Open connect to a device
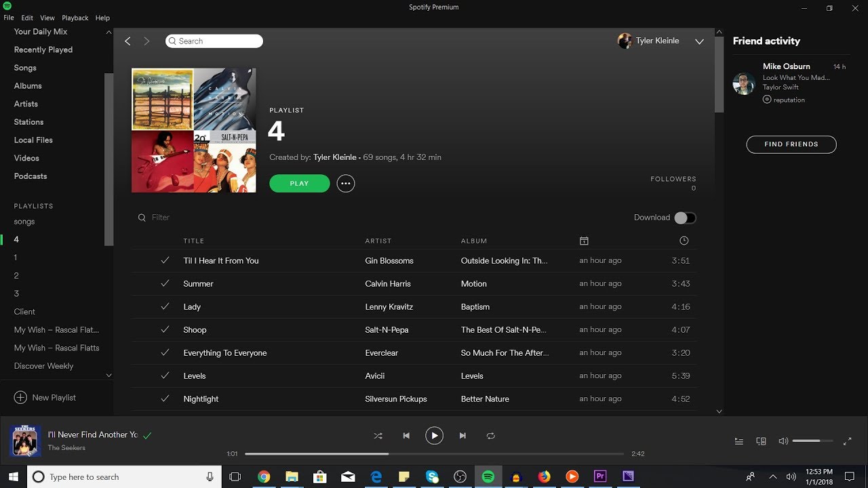The image size is (868, 488). coord(761,441)
